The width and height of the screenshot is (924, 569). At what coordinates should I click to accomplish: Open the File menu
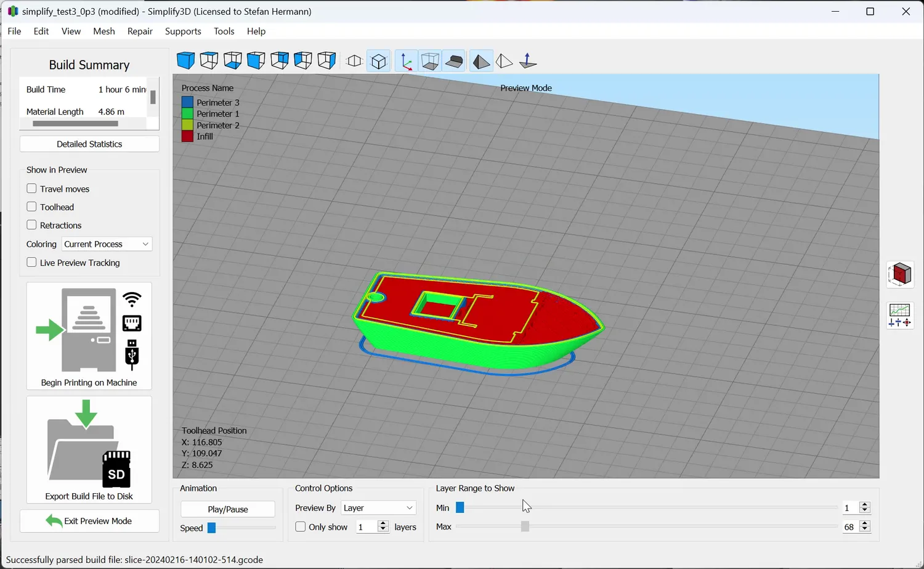pos(14,31)
